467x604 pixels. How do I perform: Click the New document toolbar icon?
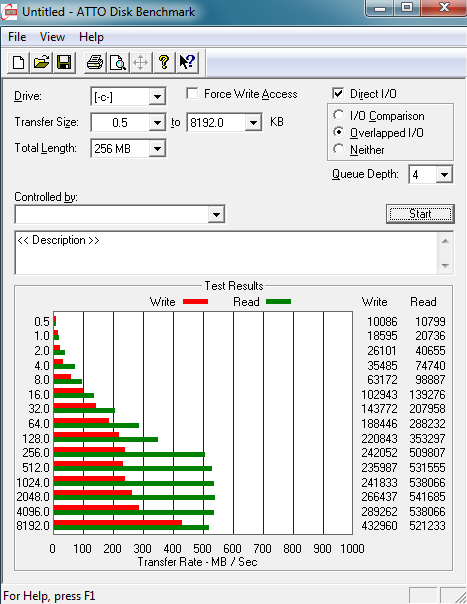tap(18, 62)
